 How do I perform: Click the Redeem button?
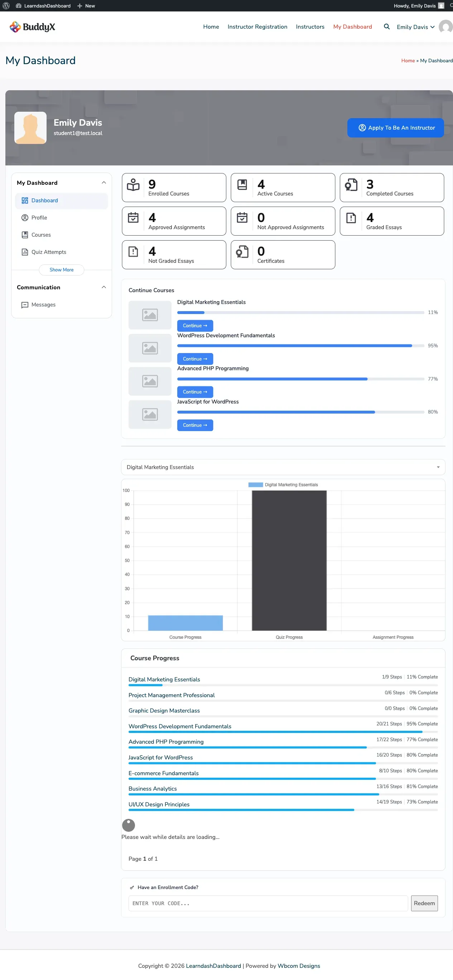pos(424,903)
